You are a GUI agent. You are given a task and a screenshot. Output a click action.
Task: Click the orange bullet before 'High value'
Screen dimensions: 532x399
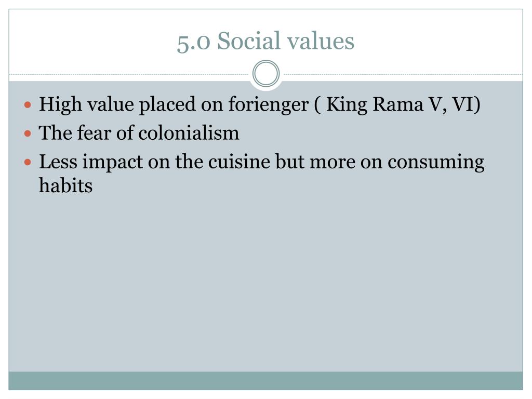(28, 104)
